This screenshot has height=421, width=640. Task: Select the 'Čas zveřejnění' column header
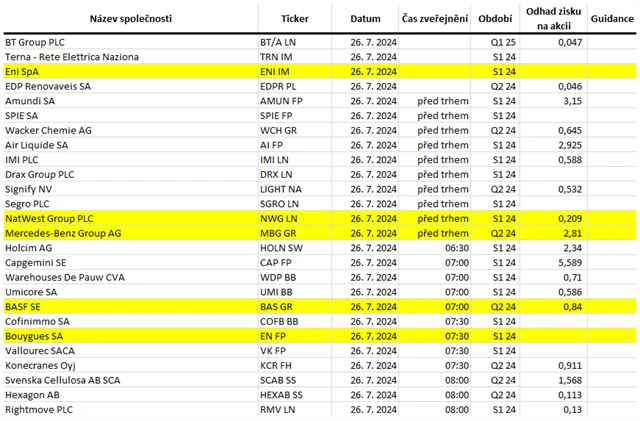point(435,18)
